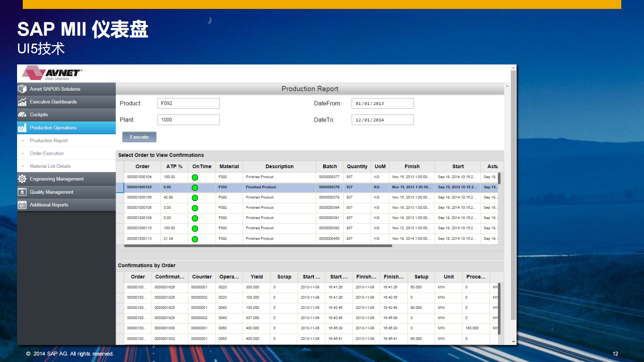Open Material List Details sub-item
This screenshot has width=644, height=362.
coord(66,166)
